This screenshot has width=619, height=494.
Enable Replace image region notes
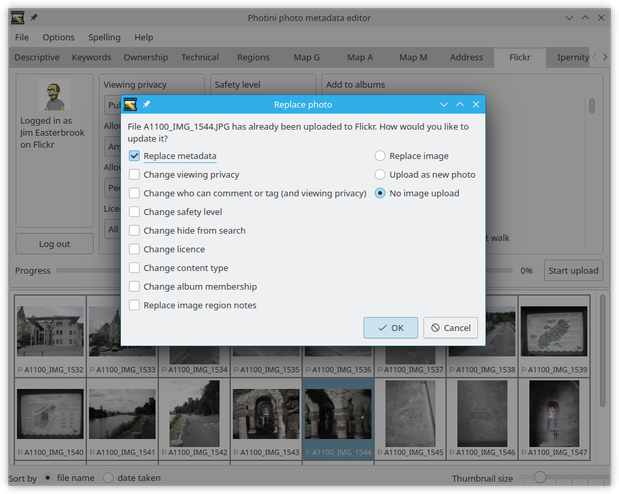point(134,305)
